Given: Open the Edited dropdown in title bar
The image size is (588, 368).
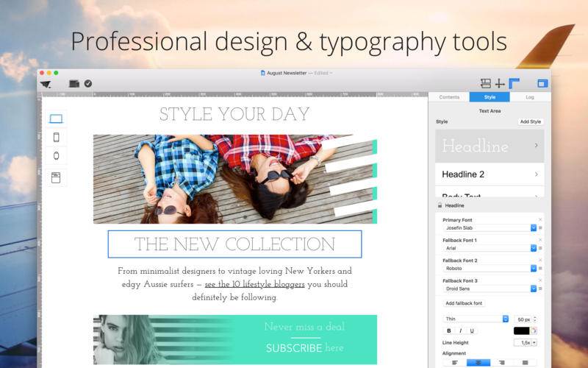Looking at the screenshot, I should tap(323, 73).
